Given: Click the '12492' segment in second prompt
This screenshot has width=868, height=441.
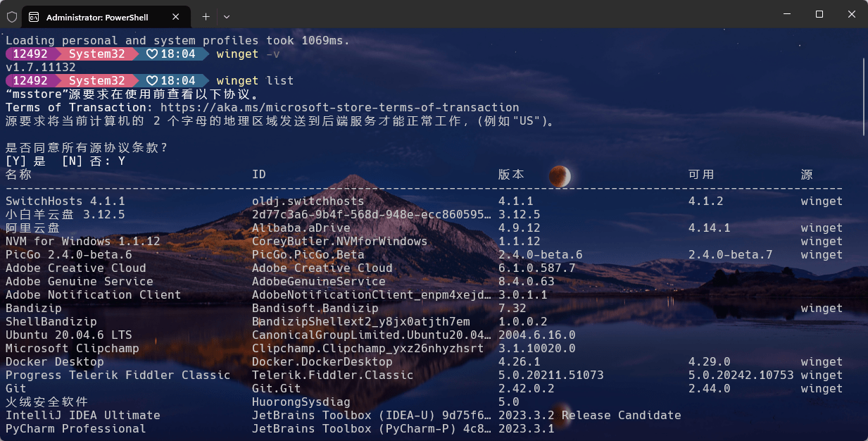Looking at the screenshot, I should (30, 81).
